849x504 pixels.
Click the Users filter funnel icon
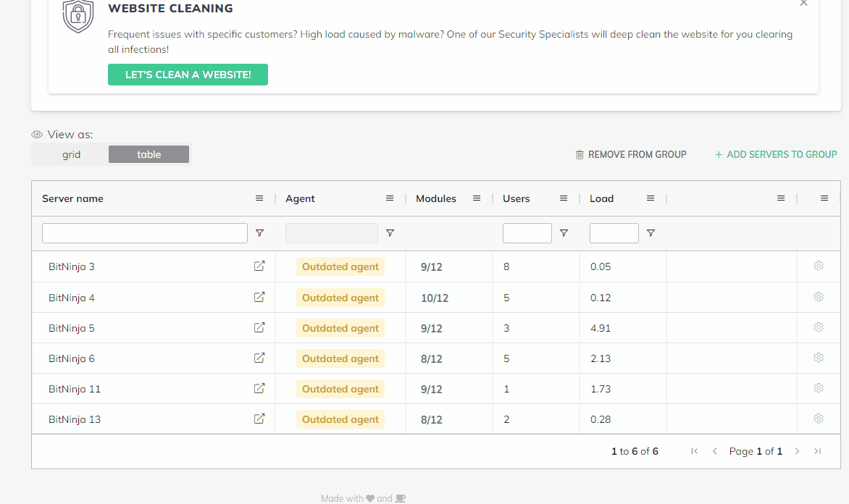[x=564, y=232]
